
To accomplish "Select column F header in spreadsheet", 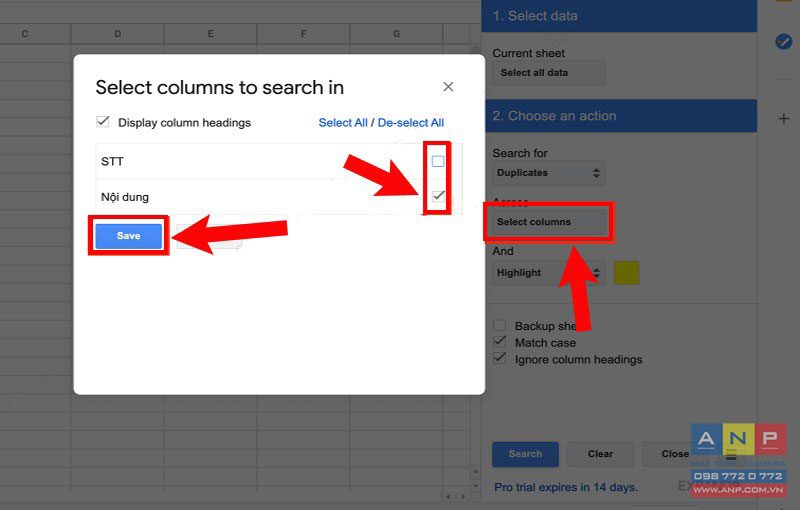I will (303, 34).
